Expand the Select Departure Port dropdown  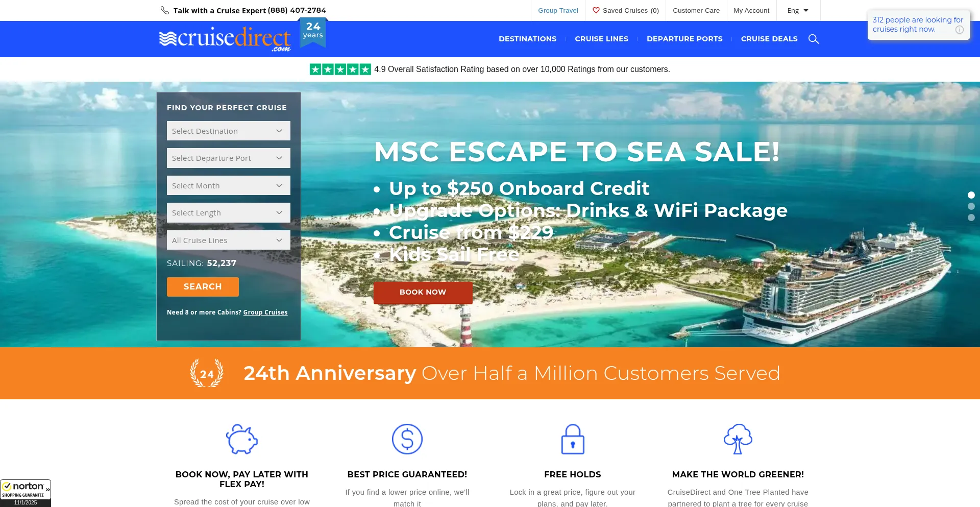pyautogui.click(x=229, y=158)
